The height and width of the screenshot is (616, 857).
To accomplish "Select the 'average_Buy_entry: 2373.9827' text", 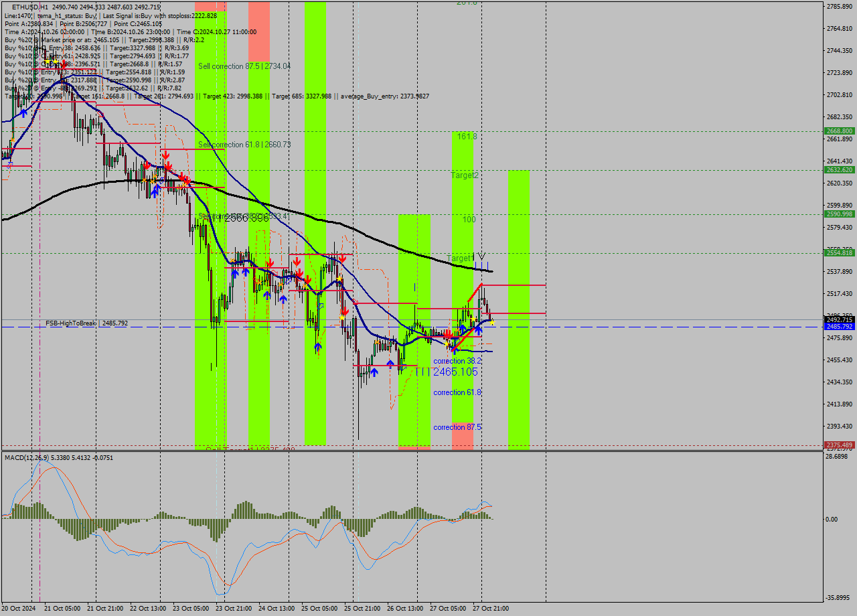I will (x=386, y=96).
